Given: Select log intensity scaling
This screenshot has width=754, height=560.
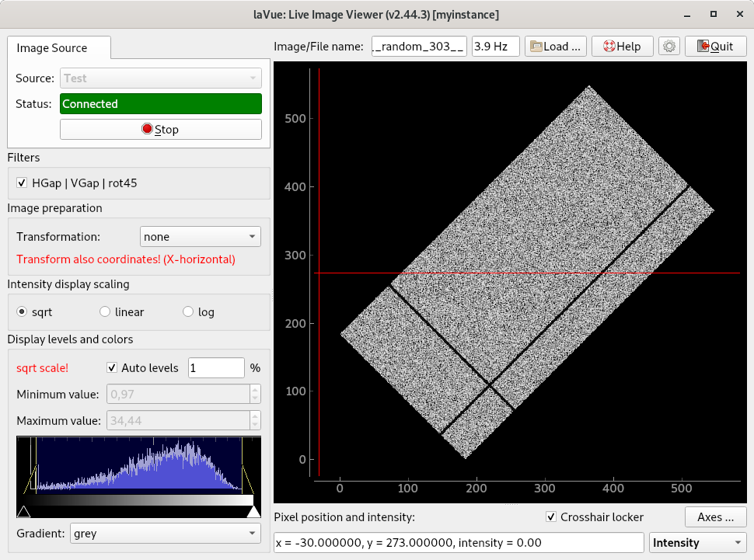Looking at the screenshot, I should (x=188, y=312).
